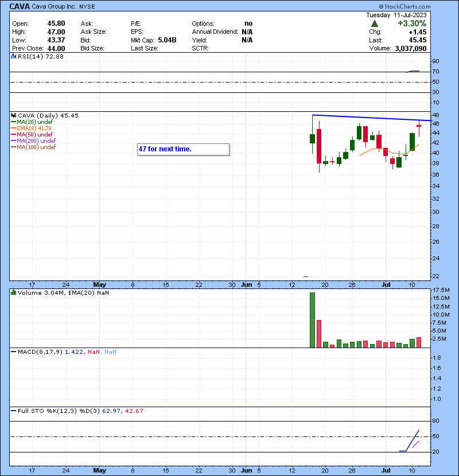The image size is (459, 476).
Task: Click the MACD(8,17,9) 1.422 label
Action: (50, 352)
